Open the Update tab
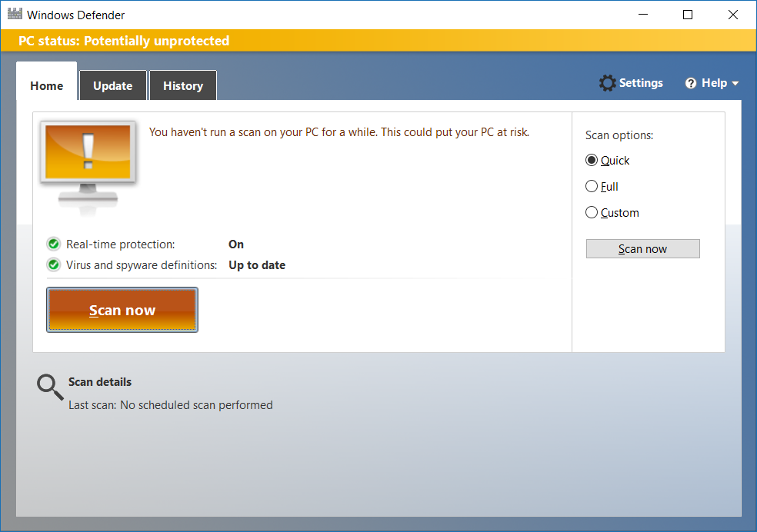The width and height of the screenshot is (757, 532). [113, 85]
